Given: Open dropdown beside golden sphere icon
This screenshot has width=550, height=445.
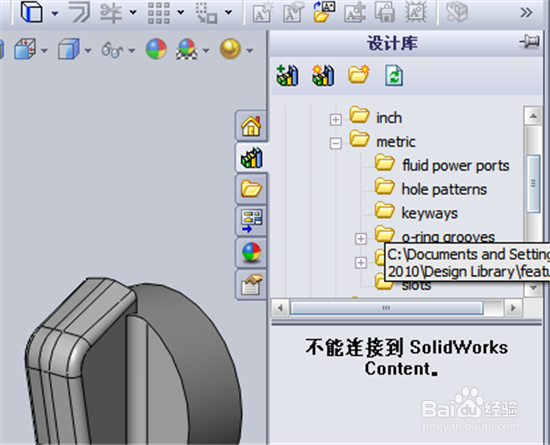Looking at the screenshot, I should pyautogui.click(x=249, y=50).
